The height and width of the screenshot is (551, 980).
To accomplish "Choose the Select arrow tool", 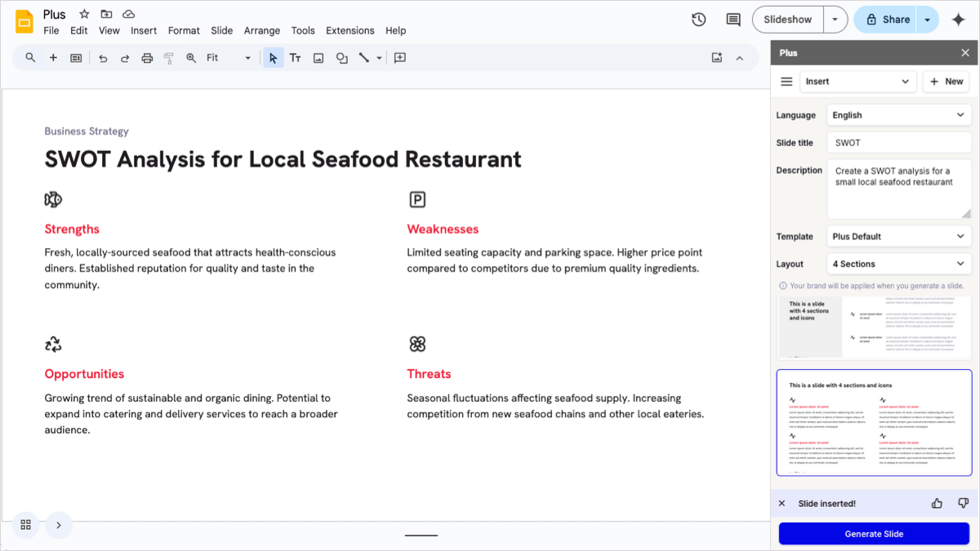I will click(x=273, y=58).
